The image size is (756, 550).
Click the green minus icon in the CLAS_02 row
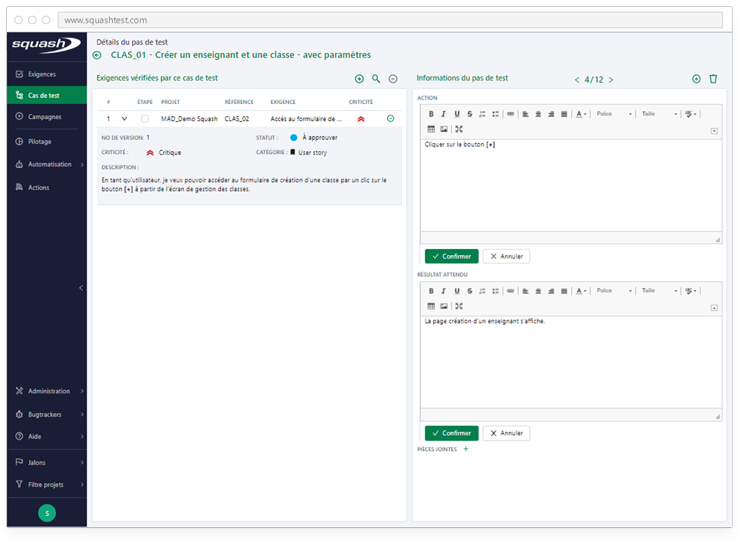coord(390,119)
